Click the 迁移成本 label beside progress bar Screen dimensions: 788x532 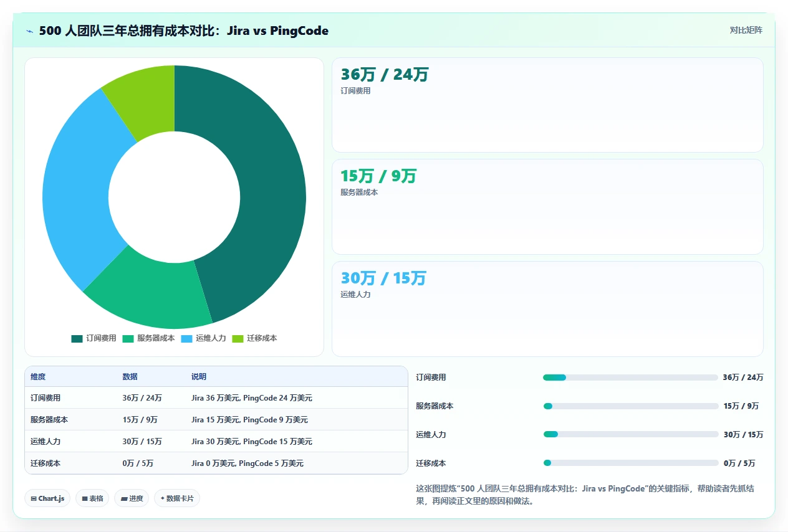431,463
